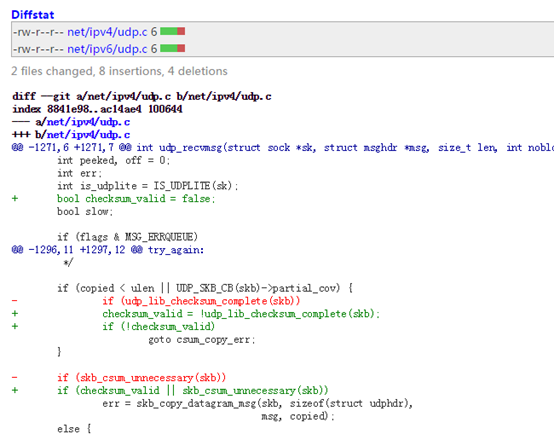Click added line 'if (checksum_valid || skb_csum_unnecessary(skb))'

pyautogui.click(x=193, y=391)
